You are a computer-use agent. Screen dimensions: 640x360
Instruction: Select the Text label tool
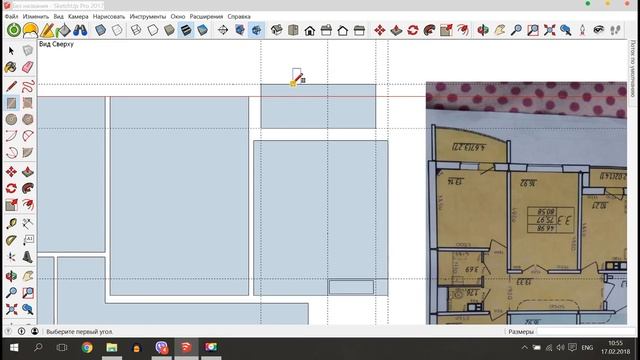coord(28,240)
